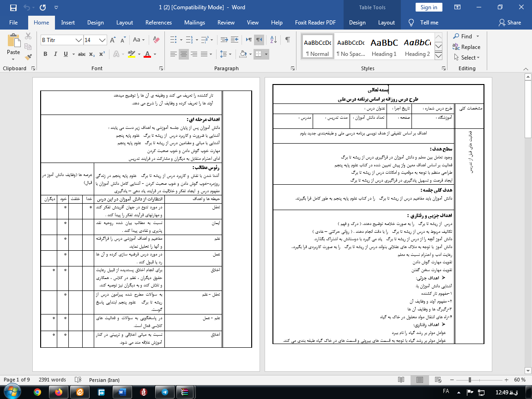532x399 pixels.
Task: Toggle Bold formatting
Action: coord(45,54)
